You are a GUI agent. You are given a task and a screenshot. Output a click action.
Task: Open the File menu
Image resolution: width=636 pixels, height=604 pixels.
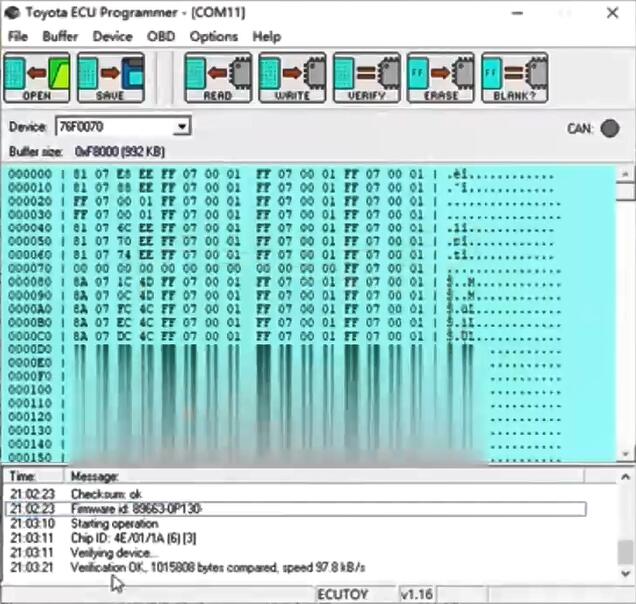[x=18, y=37]
